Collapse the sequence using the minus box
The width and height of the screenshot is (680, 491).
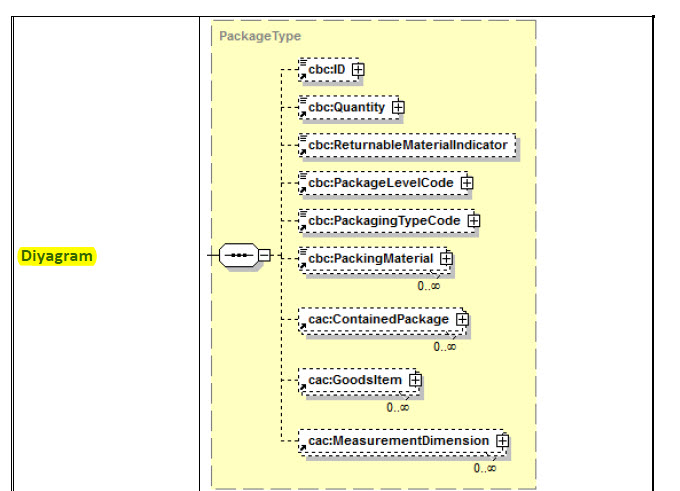tap(264, 256)
